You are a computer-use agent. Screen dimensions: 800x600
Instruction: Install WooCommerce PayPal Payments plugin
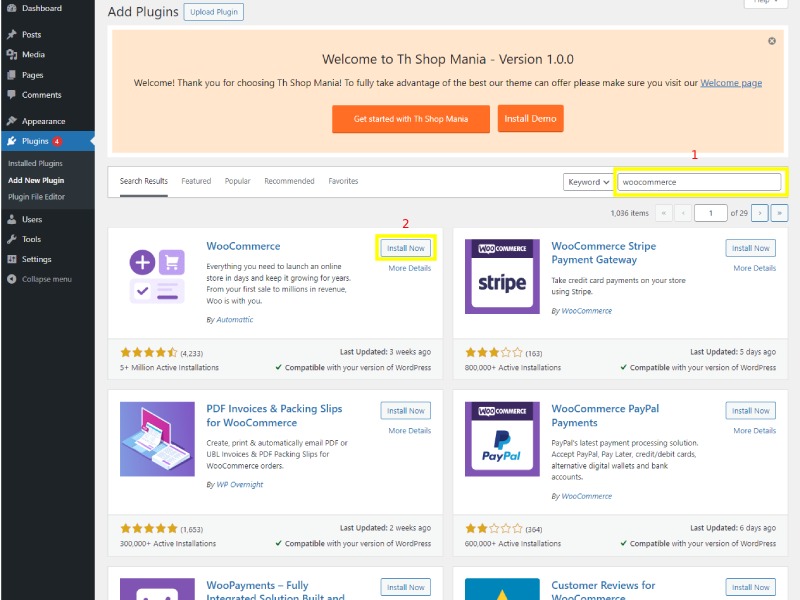[x=751, y=411]
